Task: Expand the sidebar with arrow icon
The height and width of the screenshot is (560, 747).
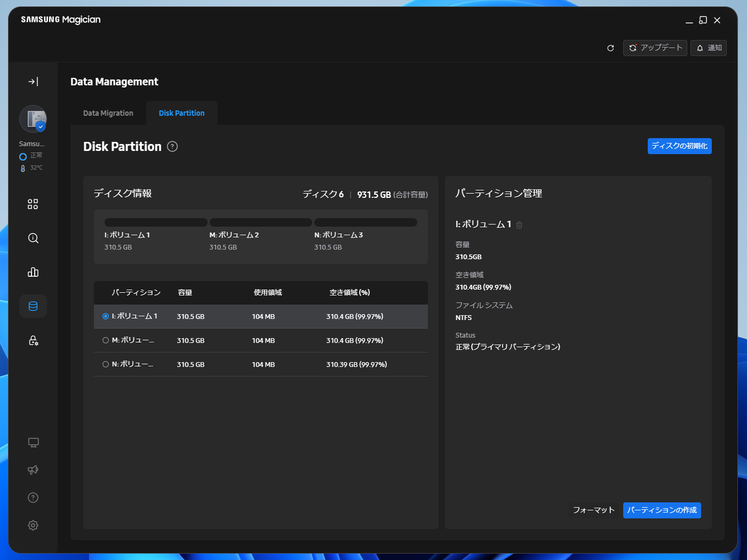Action: click(x=33, y=82)
